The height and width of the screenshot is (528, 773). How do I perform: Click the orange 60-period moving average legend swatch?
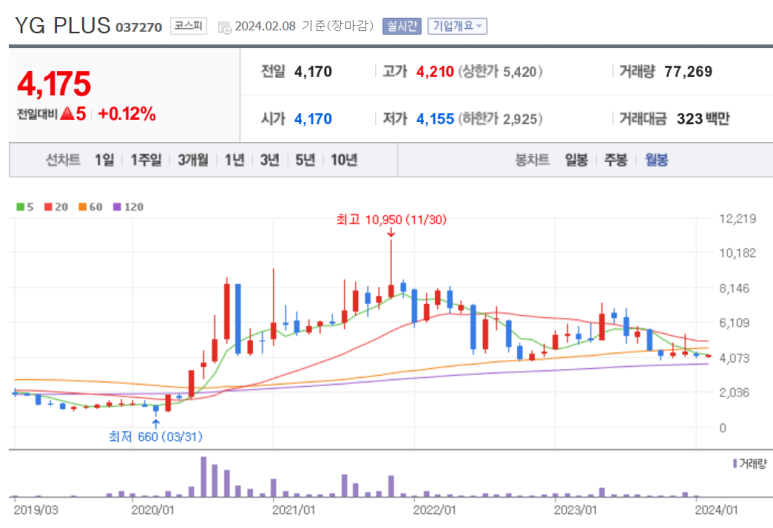click(82, 207)
